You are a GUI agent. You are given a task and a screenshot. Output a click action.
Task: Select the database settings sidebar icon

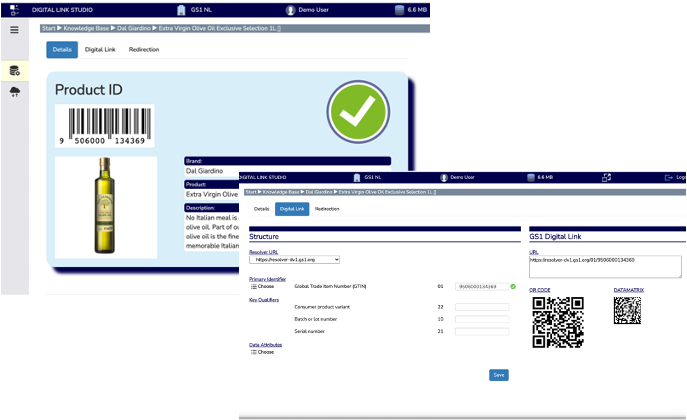14,71
